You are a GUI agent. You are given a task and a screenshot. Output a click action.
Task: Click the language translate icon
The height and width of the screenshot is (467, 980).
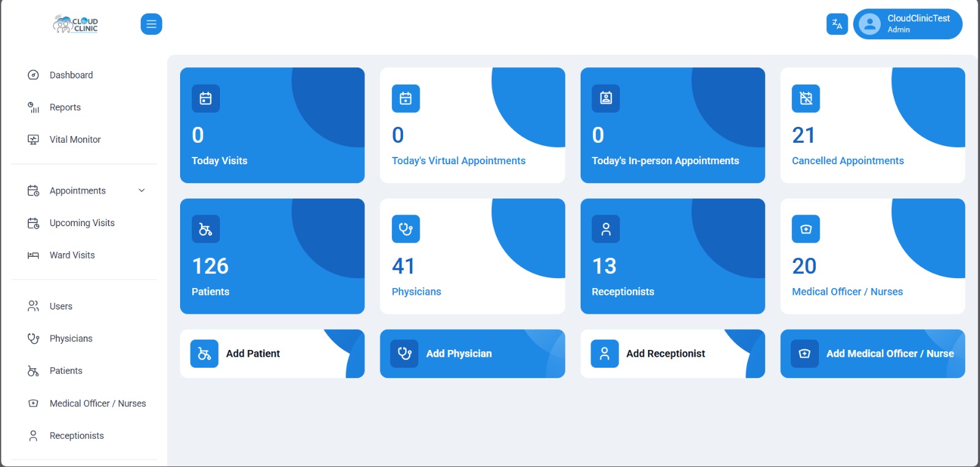(x=837, y=24)
